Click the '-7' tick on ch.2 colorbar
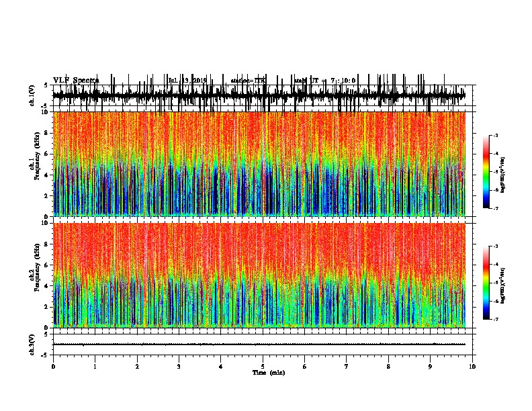This screenshot has height=411, width=532. point(495,319)
